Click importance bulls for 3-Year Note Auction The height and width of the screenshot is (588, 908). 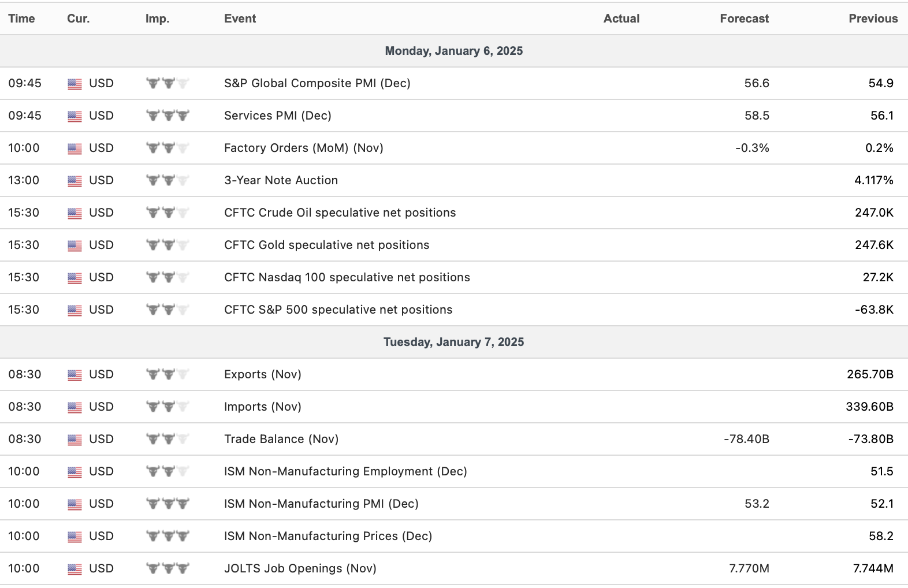pyautogui.click(x=168, y=181)
